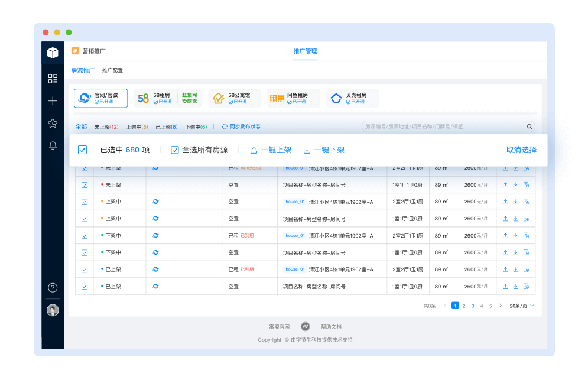Go to page 2 in pagination
The image size is (588, 390).
point(464,305)
